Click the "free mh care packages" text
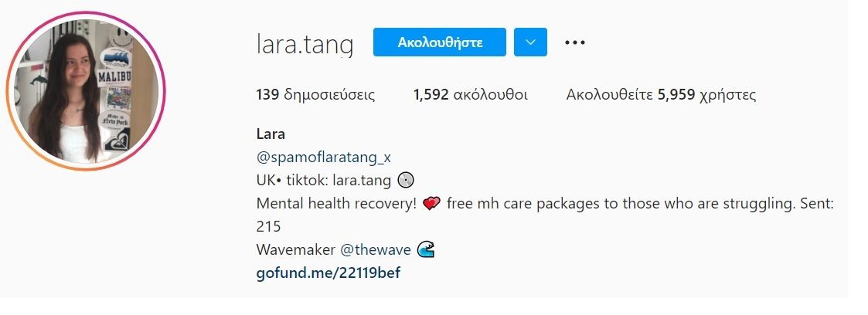 click(524, 204)
